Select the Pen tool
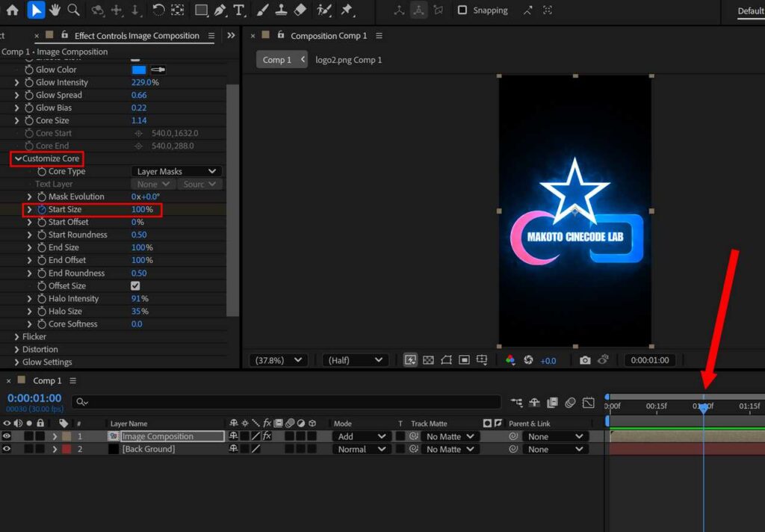The height and width of the screenshot is (532, 765). coord(220,10)
